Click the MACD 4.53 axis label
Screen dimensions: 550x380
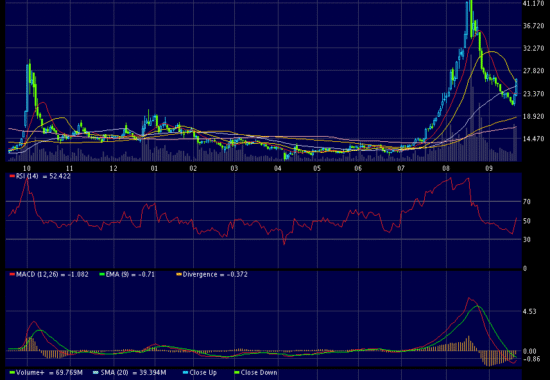[x=530, y=312]
